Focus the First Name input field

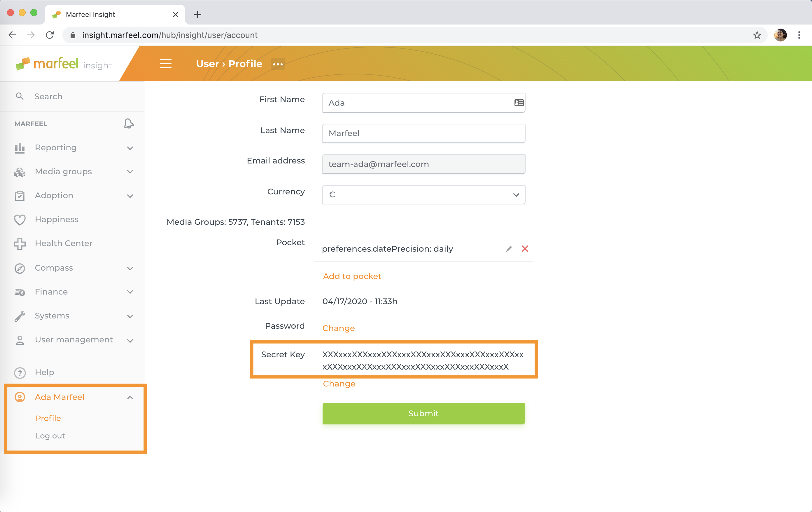(x=423, y=103)
